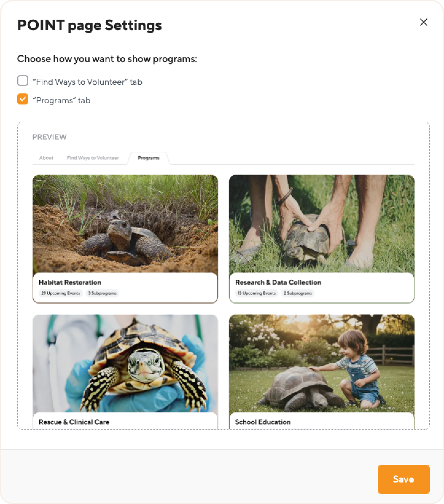444x504 pixels.
Task: Click the Habitat Restoration program title
Action: coord(70,282)
